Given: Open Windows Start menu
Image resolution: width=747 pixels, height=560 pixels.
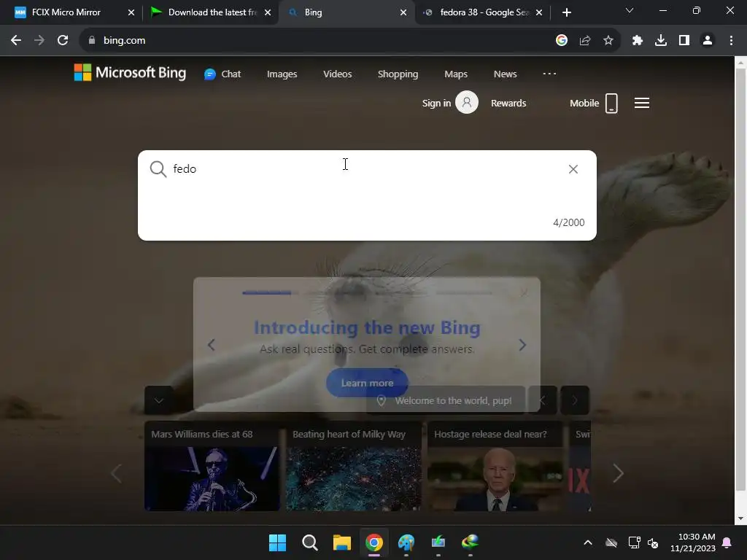Looking at the screenshot, I should tap(277, 542).
